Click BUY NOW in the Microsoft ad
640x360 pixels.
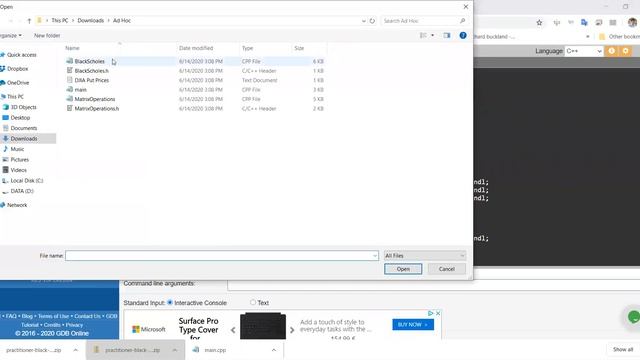413,324
